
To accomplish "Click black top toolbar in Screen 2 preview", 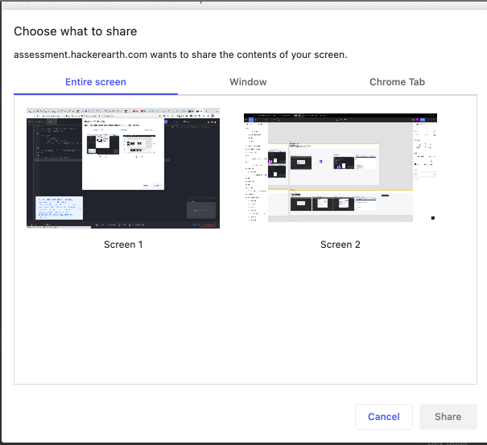I will pos(340,118).
